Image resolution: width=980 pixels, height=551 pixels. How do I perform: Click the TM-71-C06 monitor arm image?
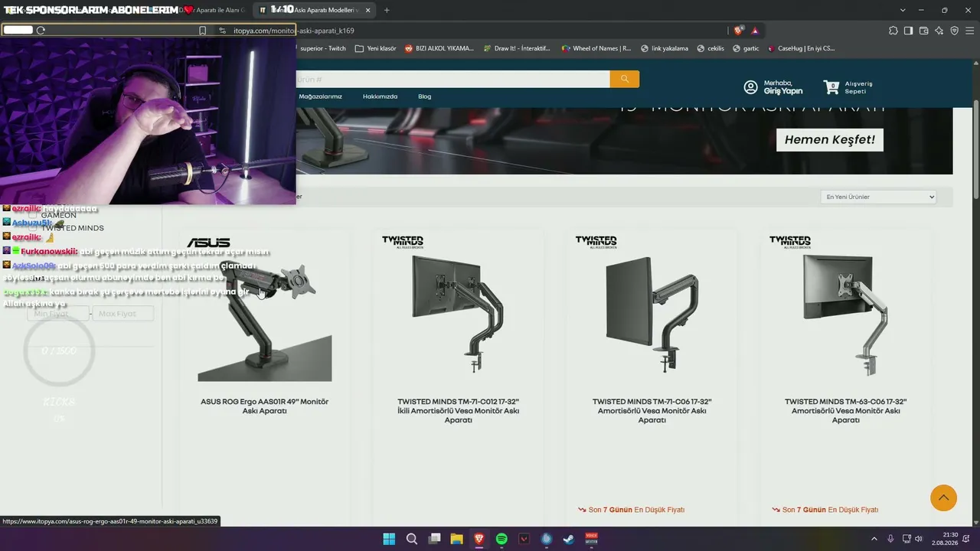tap(652, 314)
